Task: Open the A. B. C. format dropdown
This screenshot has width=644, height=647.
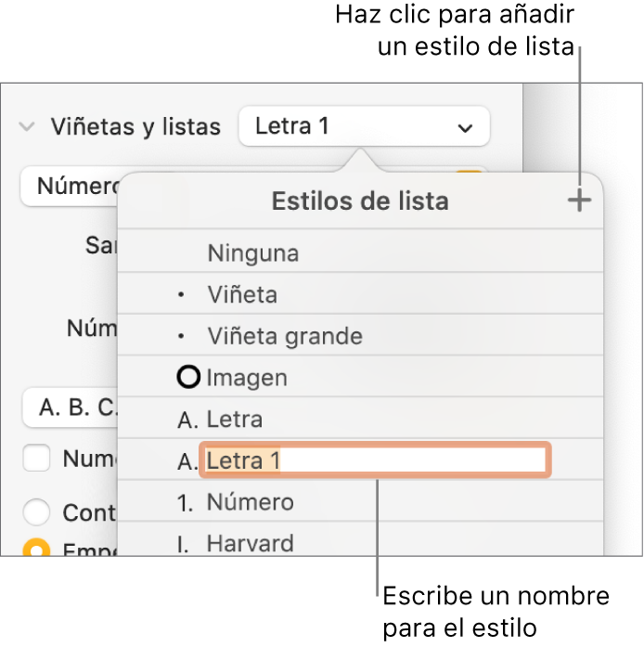Action: 71,408
